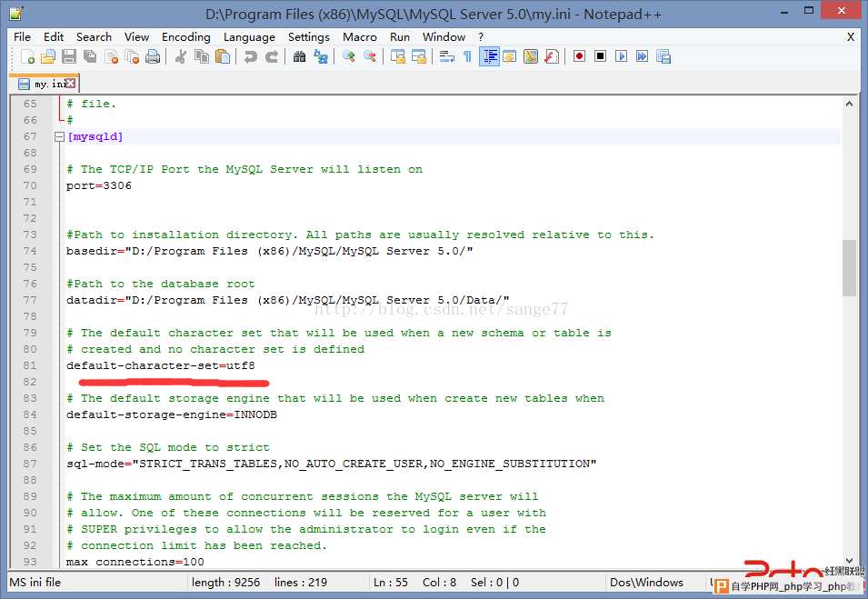Click the vertical scrollbar thumb
The image size is (868, 599).
pyautogui.click(x=849, y=268)
